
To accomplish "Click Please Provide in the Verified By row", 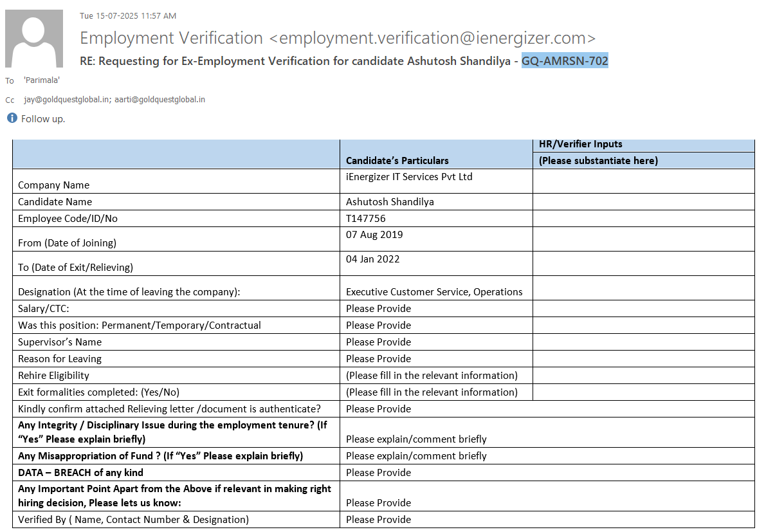I will tap(378, 520).
